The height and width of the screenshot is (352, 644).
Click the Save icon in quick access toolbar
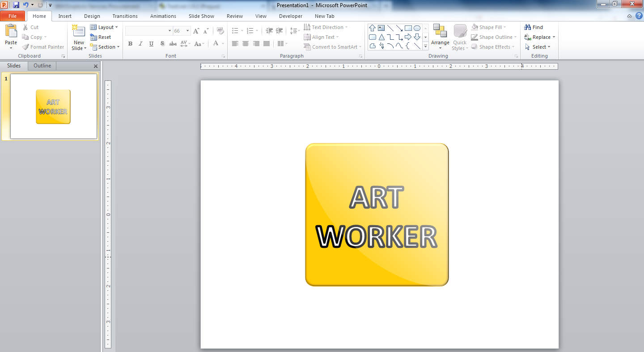click(x=16, y=5)
